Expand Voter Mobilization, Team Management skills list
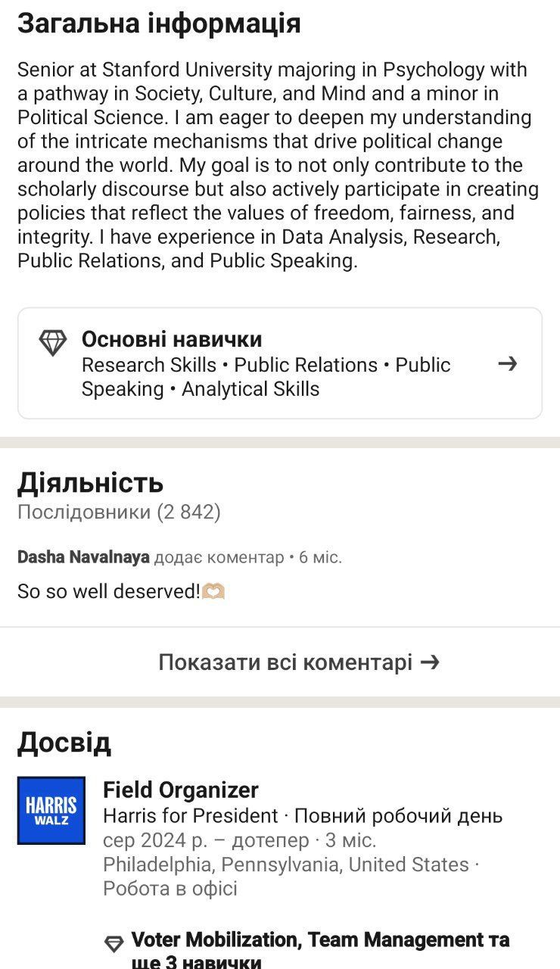The width and height of the screenshot is (560, 969). point(320,951)
